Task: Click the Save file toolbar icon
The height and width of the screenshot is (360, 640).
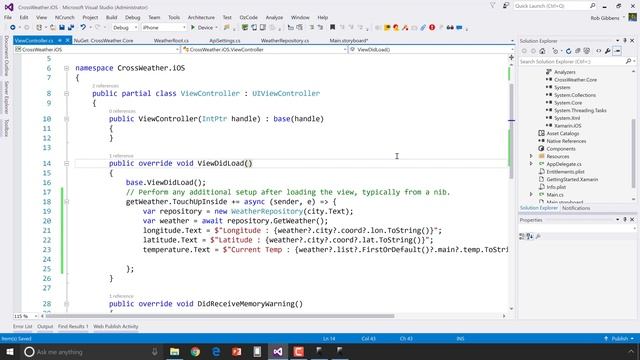Action: 62,27
